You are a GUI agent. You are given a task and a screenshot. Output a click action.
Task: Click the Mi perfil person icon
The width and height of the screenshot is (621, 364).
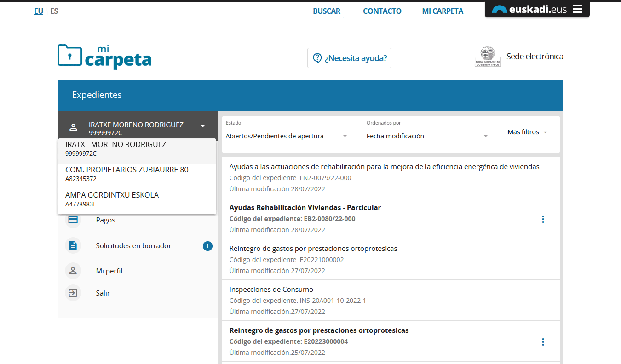(73, 271)
